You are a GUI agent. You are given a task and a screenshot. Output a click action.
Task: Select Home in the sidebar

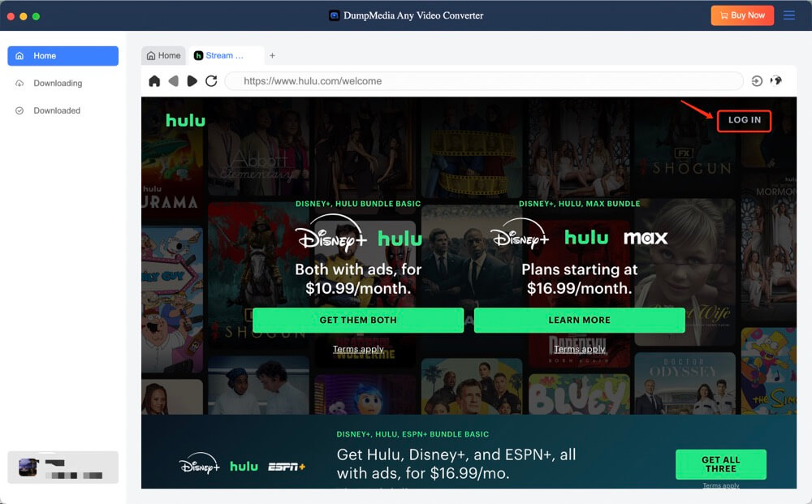tap(63, 56)
